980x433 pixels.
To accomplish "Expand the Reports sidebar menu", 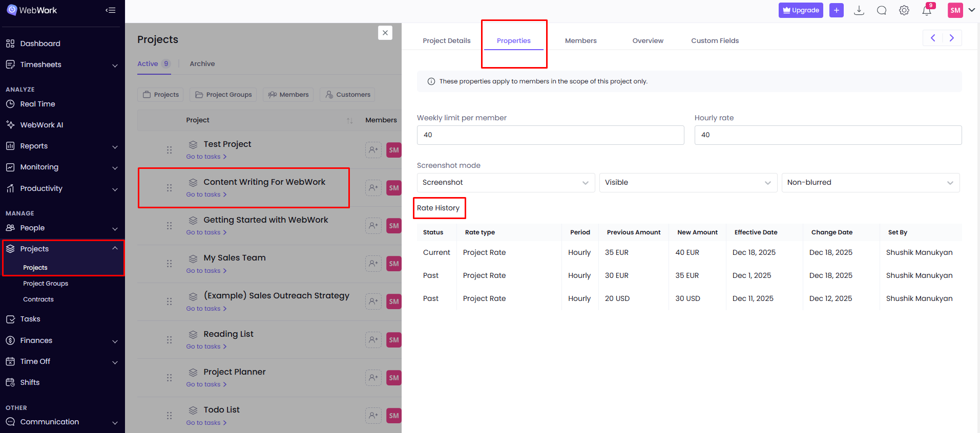I will [62, 146].
